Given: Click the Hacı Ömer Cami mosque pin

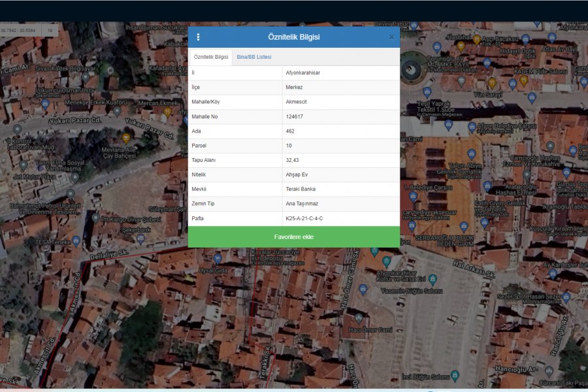Looking at the screenshot, I should 359,318.
